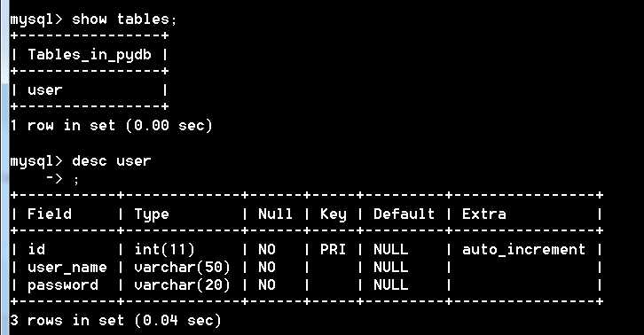Click the 'id' field cell

(36, 249)
